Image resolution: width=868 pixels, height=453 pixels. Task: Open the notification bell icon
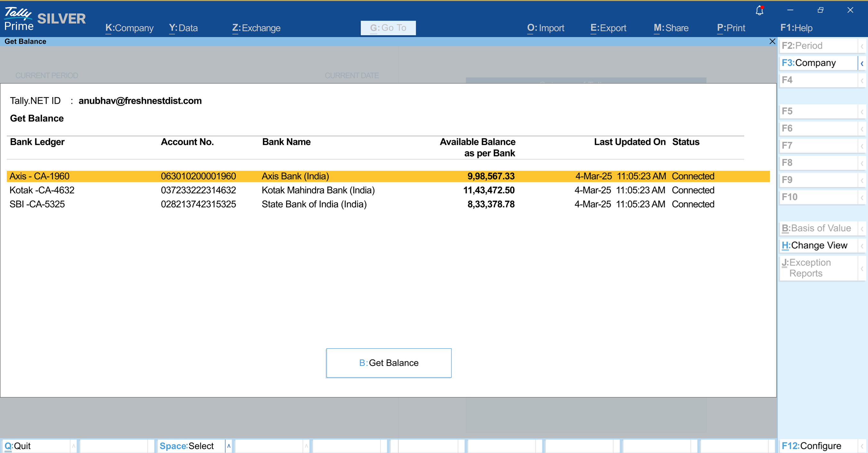[759, 11]
